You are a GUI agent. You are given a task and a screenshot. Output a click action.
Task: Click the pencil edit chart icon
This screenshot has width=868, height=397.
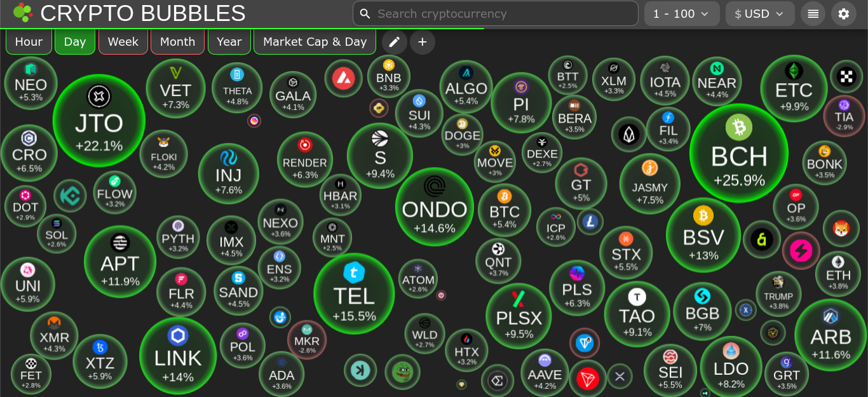click(394, 42)
